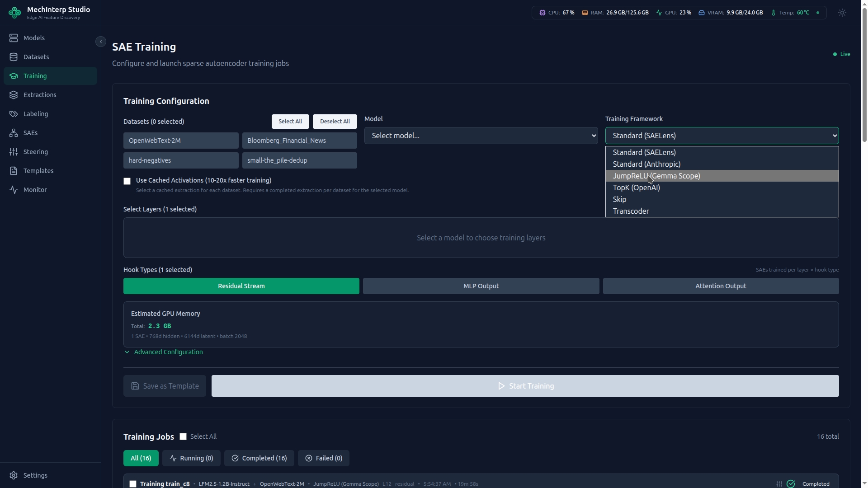
Task: Click the Select Layers placeholder box
Action: pyautogui.click(x=481, y=238)
